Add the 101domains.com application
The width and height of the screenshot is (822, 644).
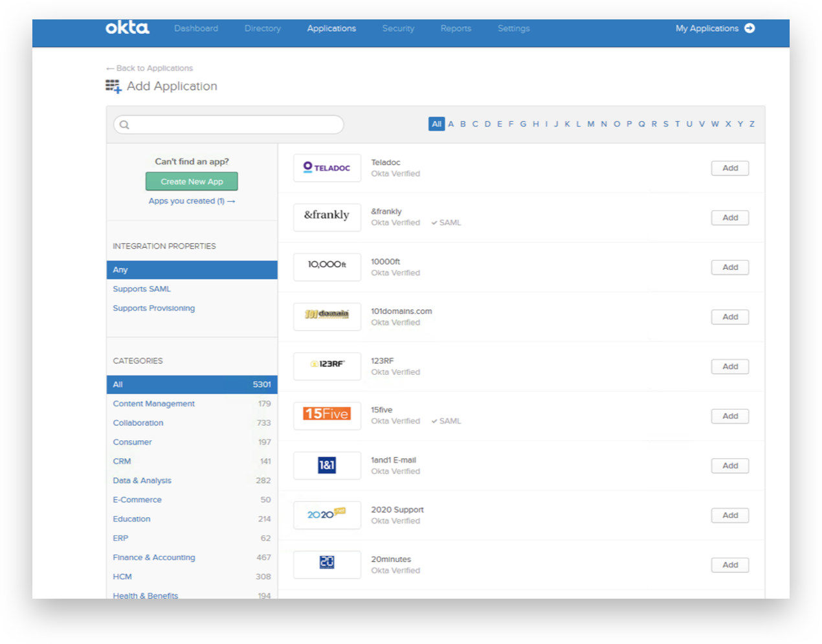(730, 317)
